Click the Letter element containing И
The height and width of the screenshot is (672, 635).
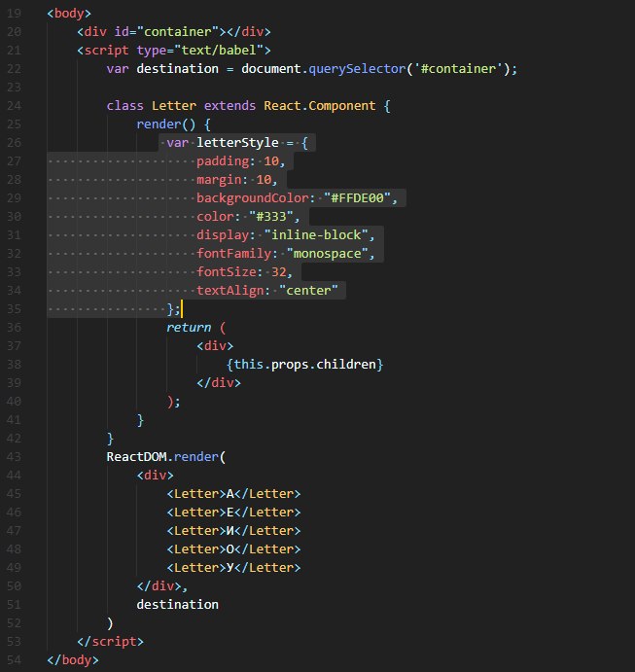pyautogui.click(x=233, y=531)
